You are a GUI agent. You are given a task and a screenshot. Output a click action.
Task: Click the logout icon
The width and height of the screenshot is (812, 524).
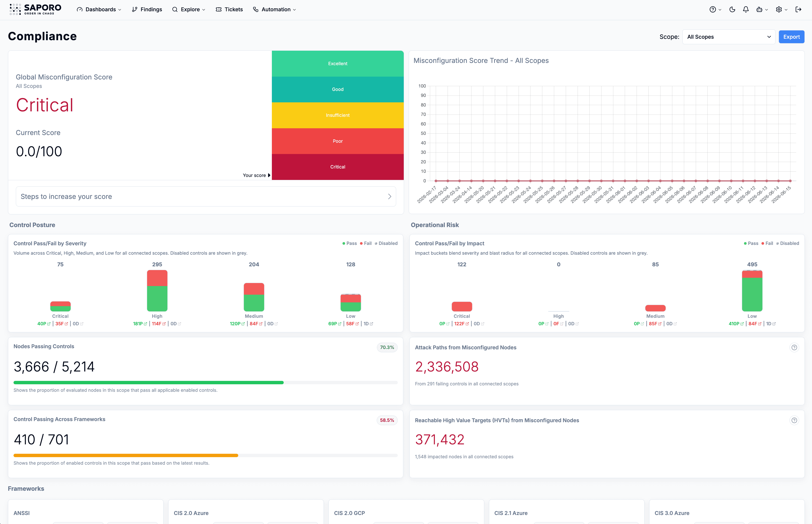tap(798, 10)
